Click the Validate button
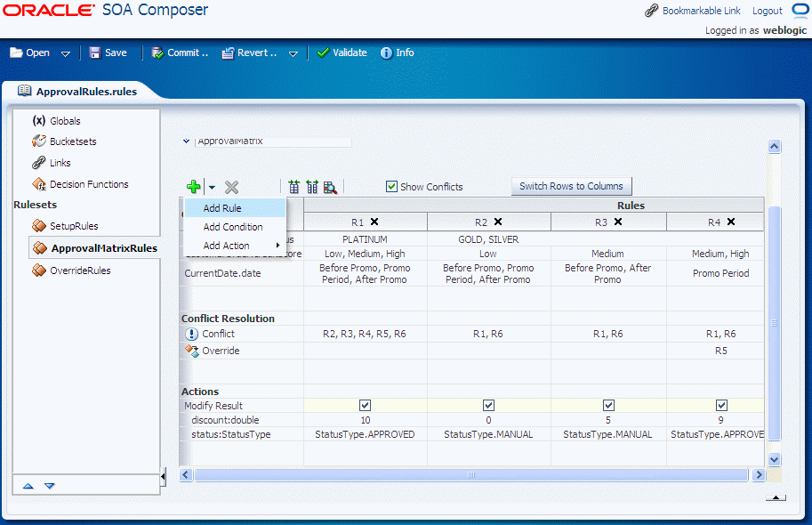Viewport: 812px width, 525px height. 342,52
